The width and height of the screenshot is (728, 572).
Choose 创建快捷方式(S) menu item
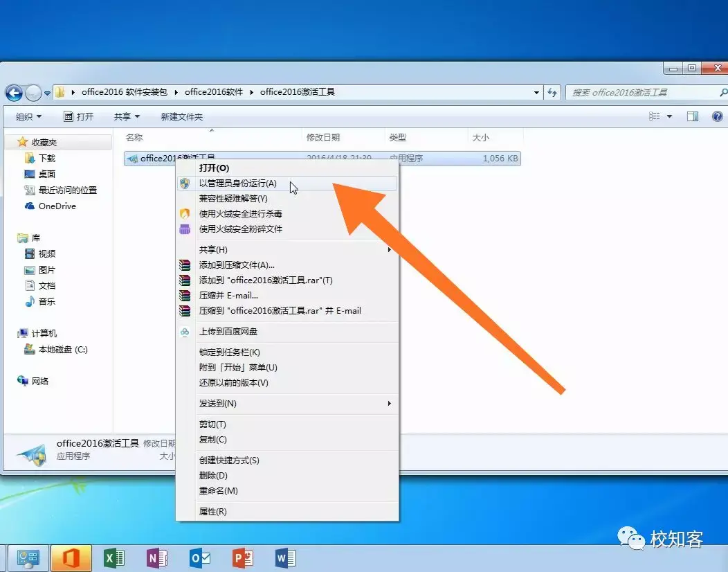(287, 461)
